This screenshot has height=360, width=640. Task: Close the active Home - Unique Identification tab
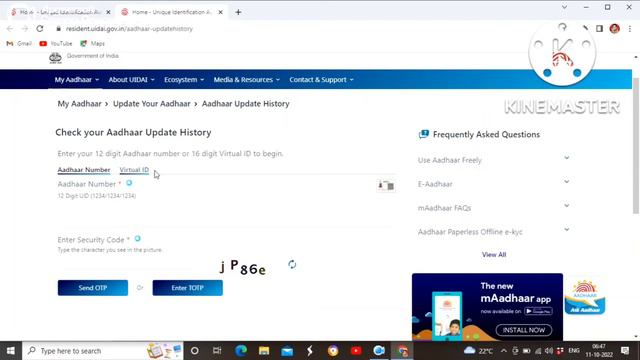pos(220,12)
